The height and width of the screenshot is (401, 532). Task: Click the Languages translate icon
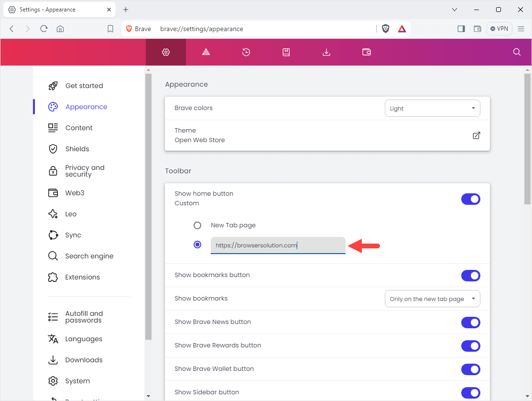click(53, 339)
